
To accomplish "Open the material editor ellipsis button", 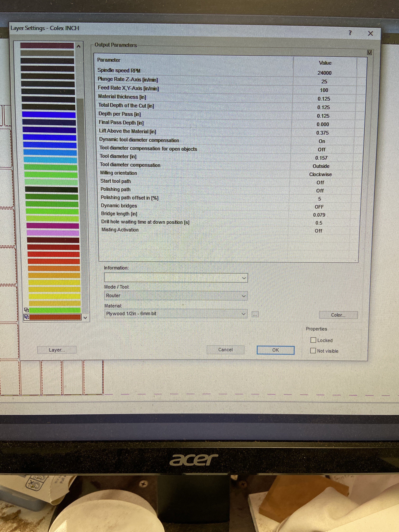I will tap(255, 314).
